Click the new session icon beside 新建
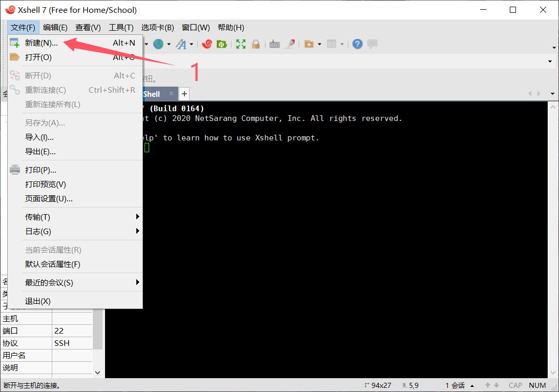 point(15,43)
